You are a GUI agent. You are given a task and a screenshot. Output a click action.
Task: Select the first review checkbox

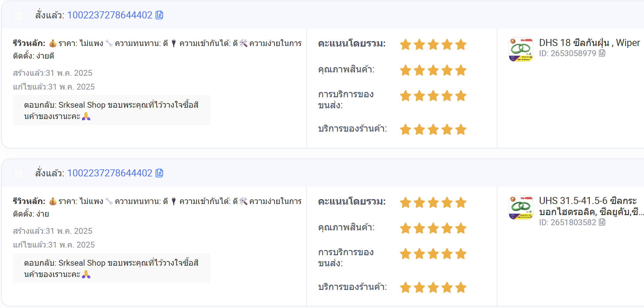[x=18, y=16]
